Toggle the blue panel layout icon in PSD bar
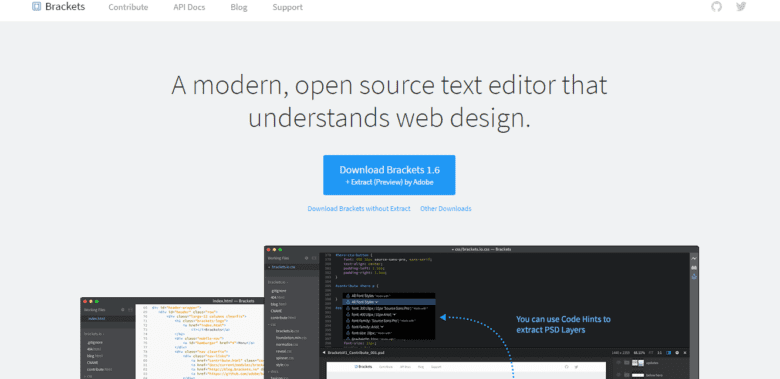The width and height of the screenshot is (780, 379). point(669,353)
